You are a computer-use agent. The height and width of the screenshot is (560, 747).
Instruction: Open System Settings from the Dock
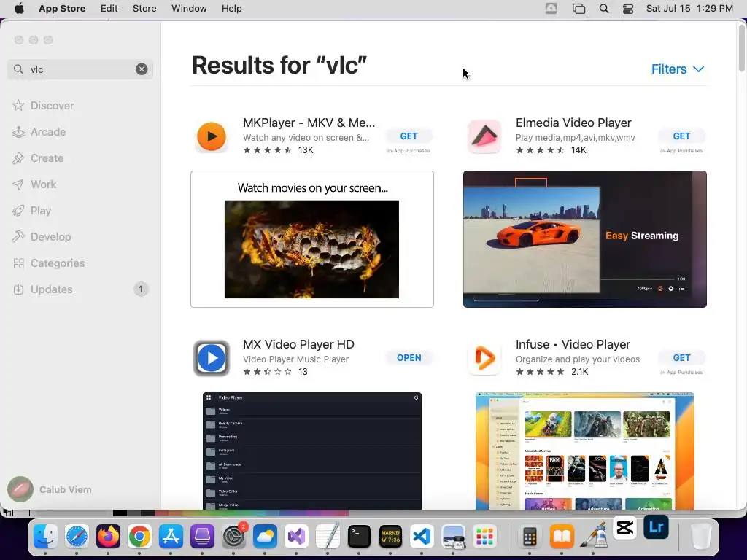click(233, 537)
